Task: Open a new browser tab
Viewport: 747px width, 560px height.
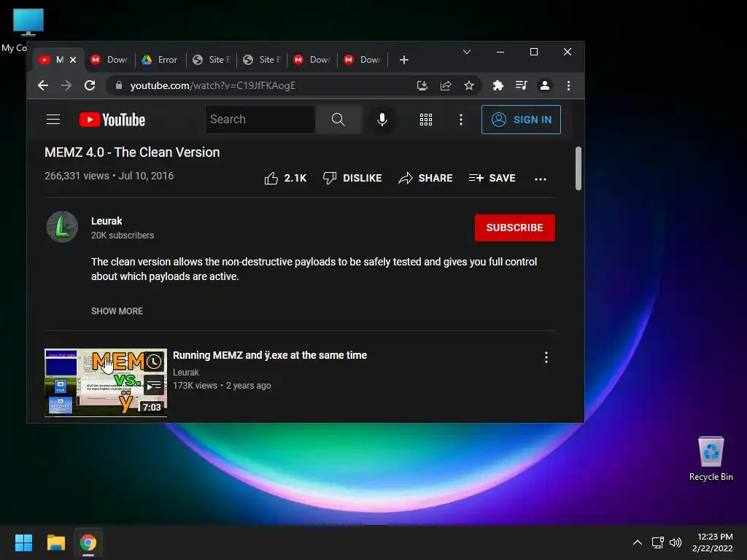Action: click(x=404, y=60)
